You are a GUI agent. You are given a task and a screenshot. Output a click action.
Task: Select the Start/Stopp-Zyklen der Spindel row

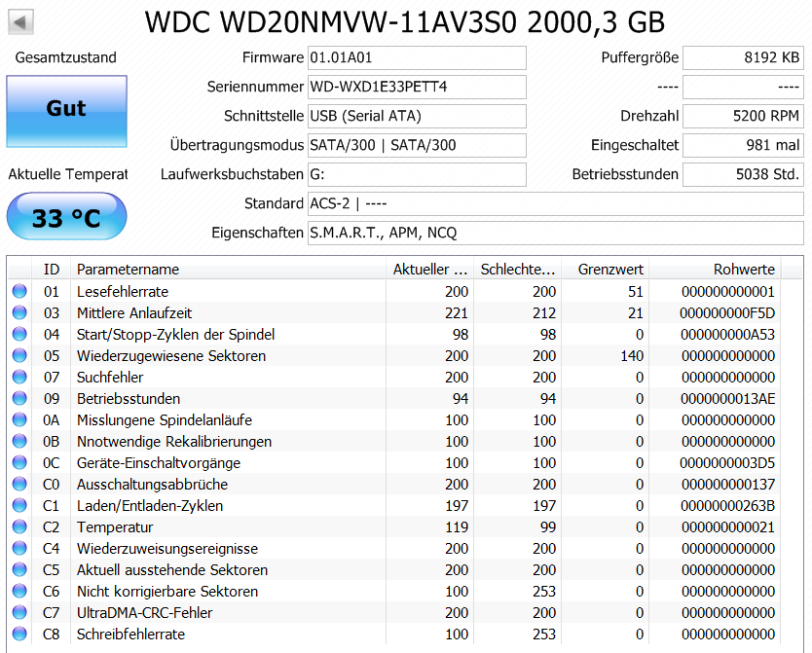pyautogui.click(x=395, y=334)
